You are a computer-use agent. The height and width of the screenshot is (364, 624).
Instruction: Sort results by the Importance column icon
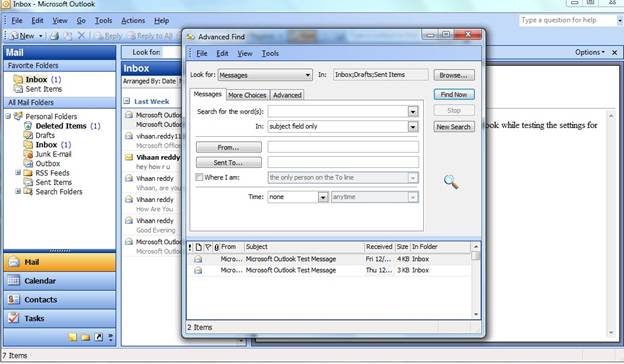click(190, 247)
